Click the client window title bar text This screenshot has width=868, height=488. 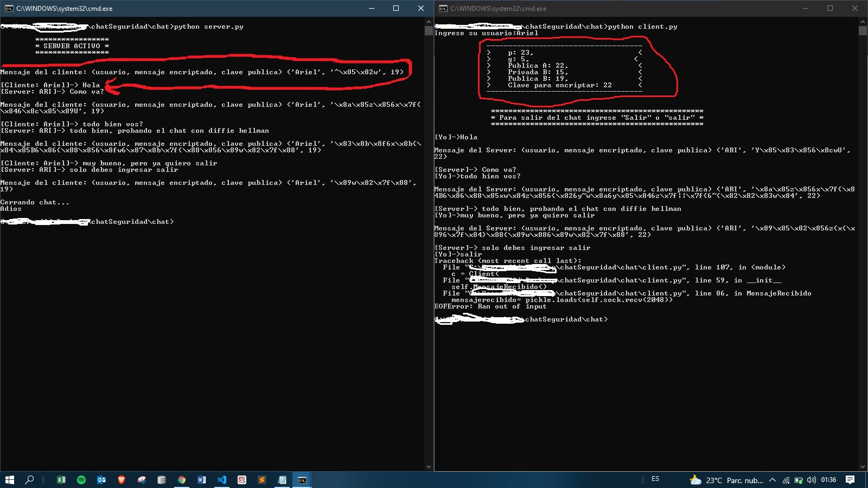point(499,9)
